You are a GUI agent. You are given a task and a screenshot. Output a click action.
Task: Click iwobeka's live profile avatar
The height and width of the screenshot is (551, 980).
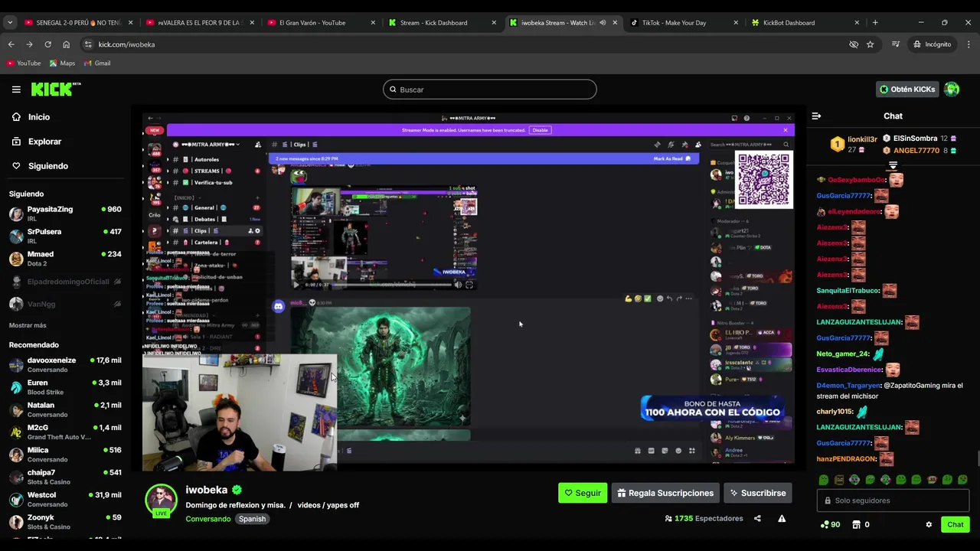(x=161, y=500)
